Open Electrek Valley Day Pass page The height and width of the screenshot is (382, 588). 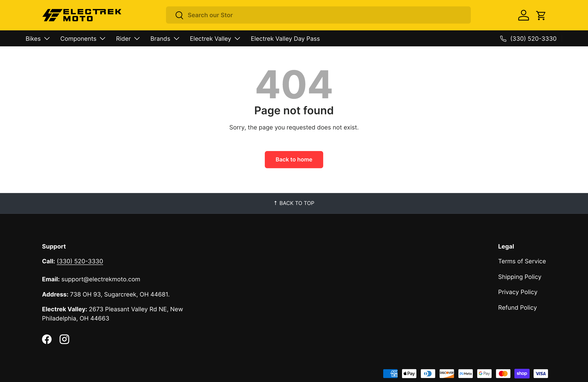285,39
